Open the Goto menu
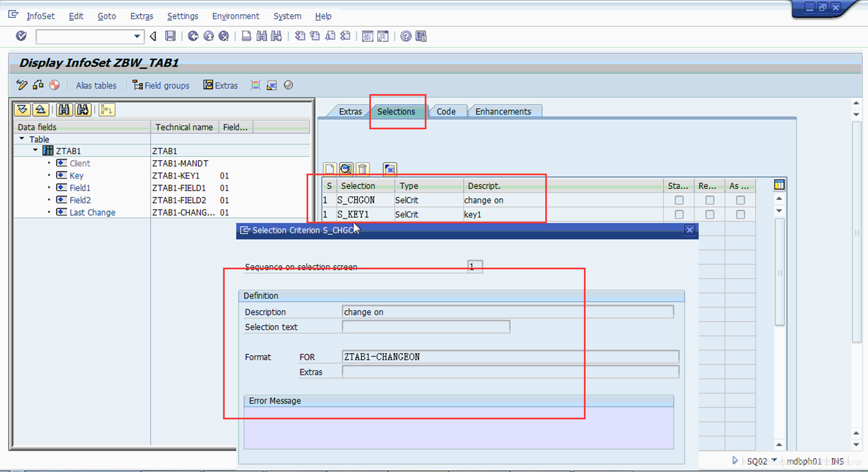868x472 pixels. pyautogui.click(x=106, y=16)
